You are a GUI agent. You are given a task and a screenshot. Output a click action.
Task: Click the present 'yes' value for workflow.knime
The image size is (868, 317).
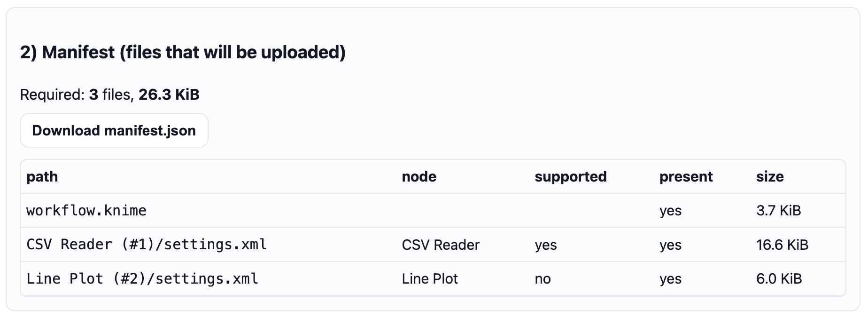(x=670, y=210)
